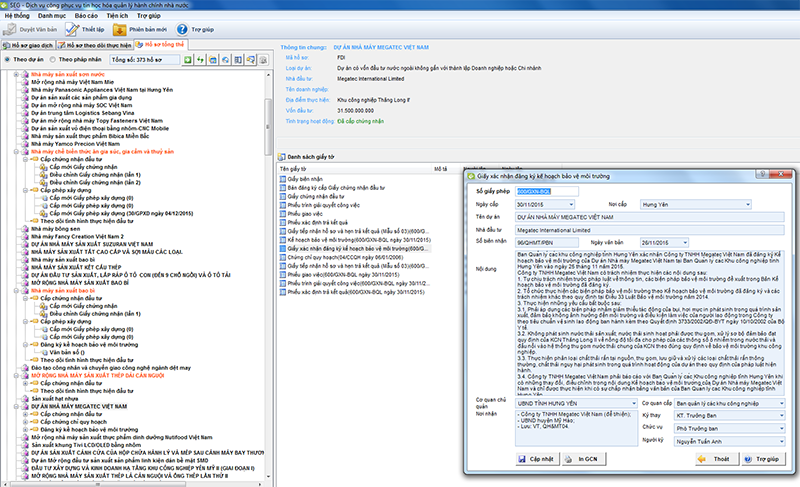The height and width of the screenshot is (487, 800).
Task: Click Phiên bản mới download icon
Action: (x=119, y=30)
